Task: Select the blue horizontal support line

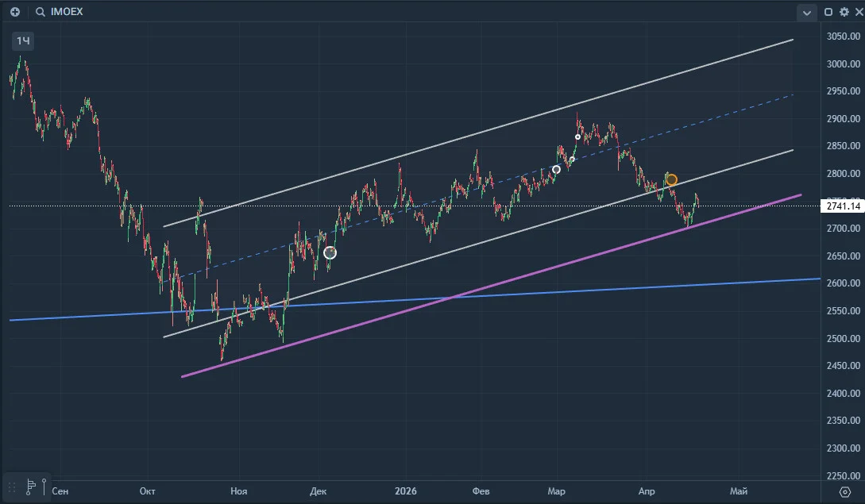Action: coord(415,299)
